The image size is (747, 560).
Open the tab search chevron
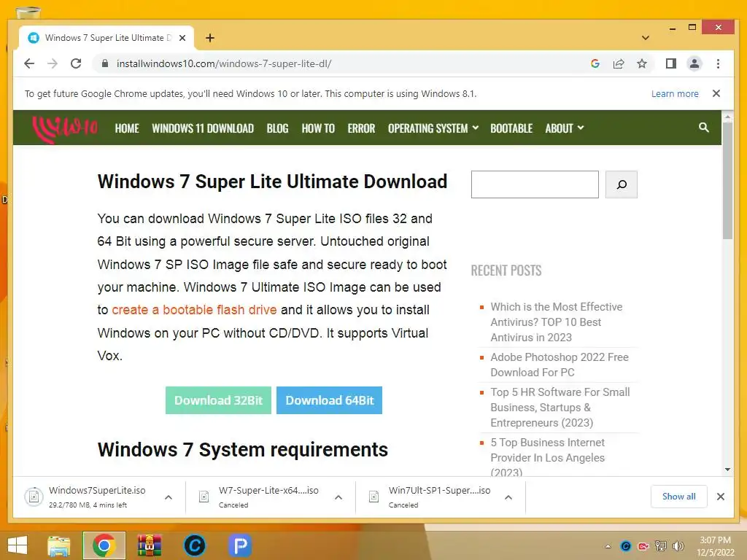[646, 38]
